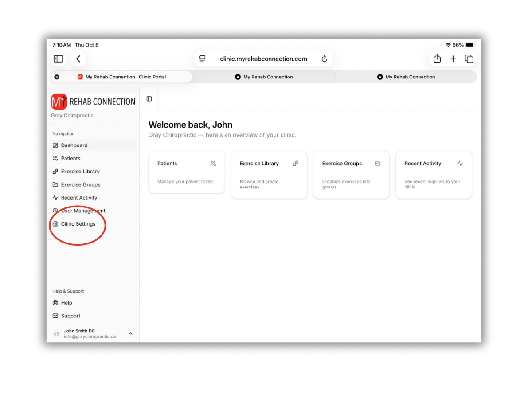Click 'Manage your patient roster' text
This screenshot has width=532, height=399.
(185, 182)
